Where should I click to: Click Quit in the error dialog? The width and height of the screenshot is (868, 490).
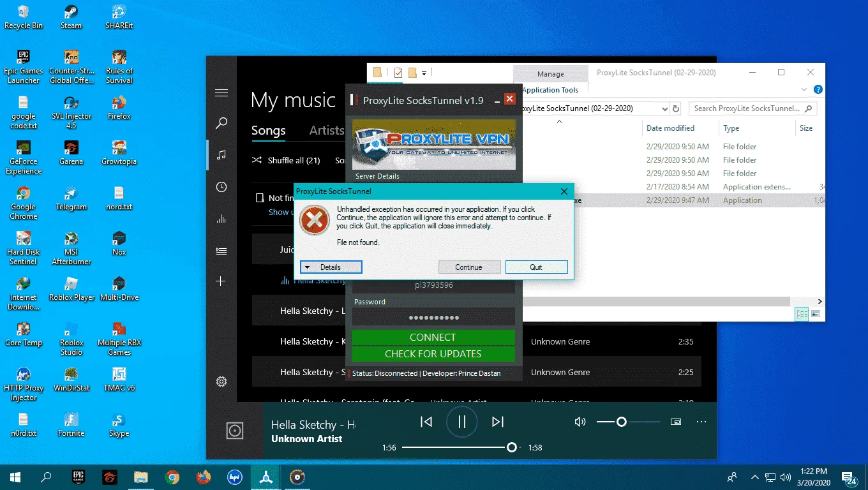pyautogui.click(x=536, y=267)
